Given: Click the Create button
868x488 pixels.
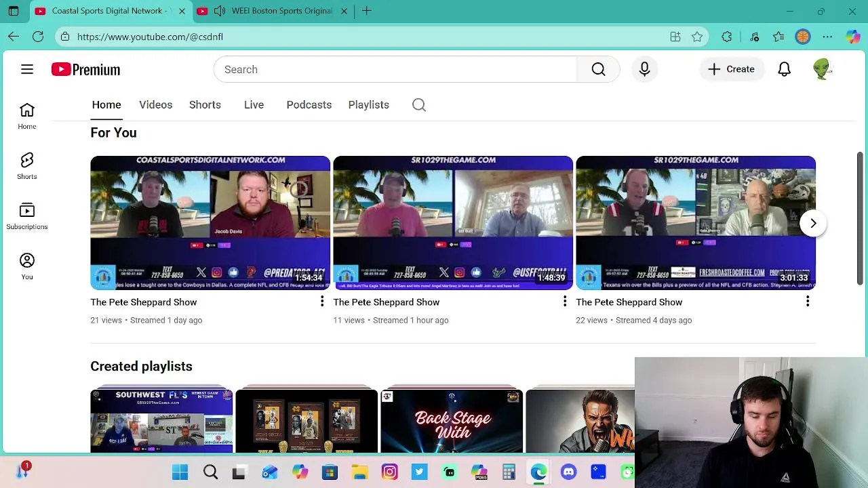Looking at the screenshot, I should 731,69.
